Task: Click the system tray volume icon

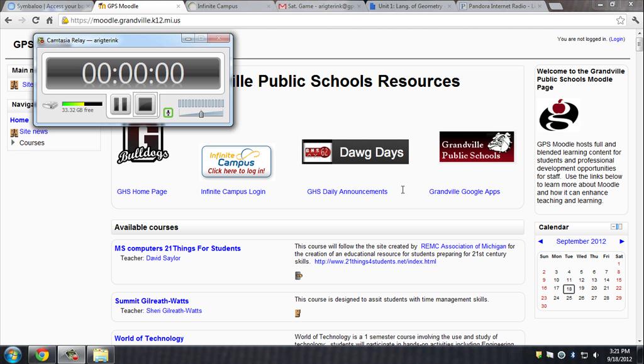Action: click(596, 355)
